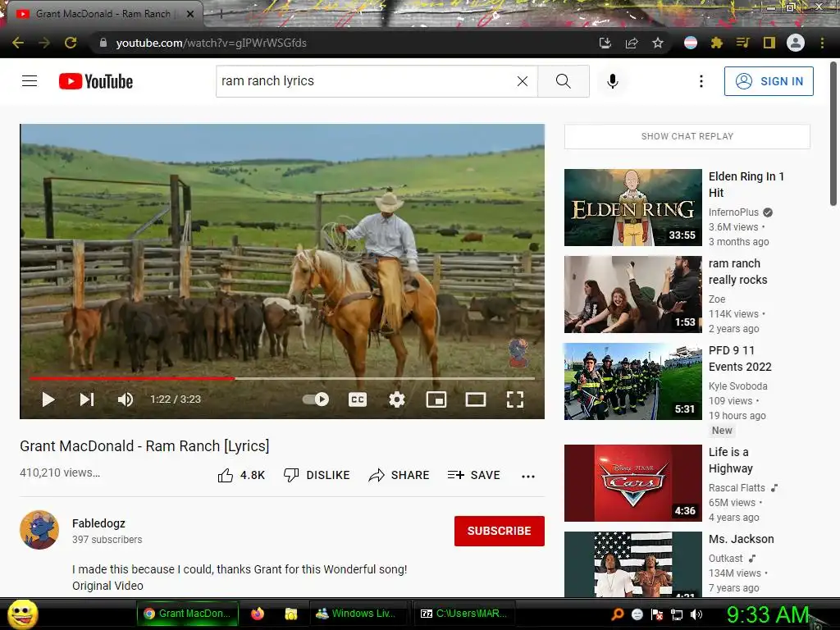The image size is (840, 630).
Task: Click the search magnifier button
Action: click(563, 81)
